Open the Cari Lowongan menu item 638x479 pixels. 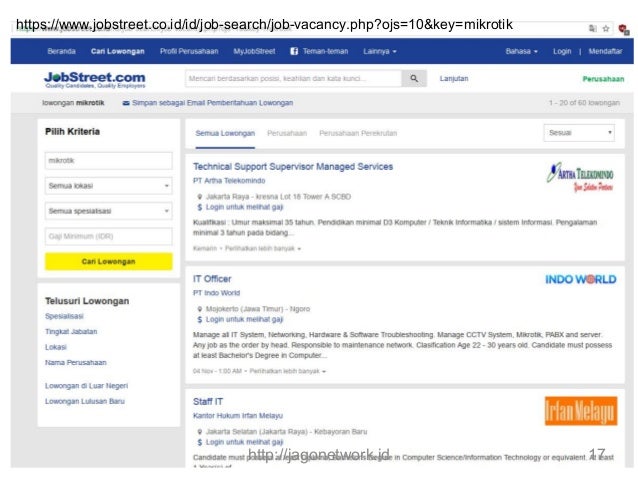tap(118, 51)
